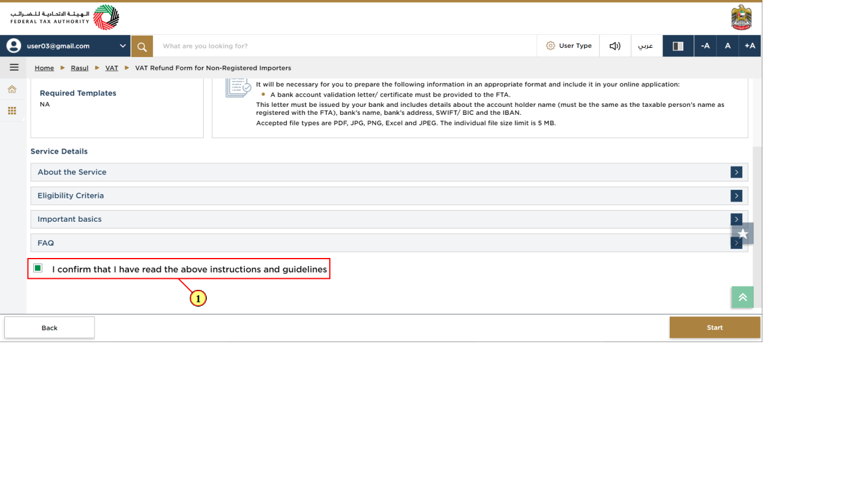Open the user03@gmail.com account dropdown
The image size is (868, 492).
pos(65,46)
